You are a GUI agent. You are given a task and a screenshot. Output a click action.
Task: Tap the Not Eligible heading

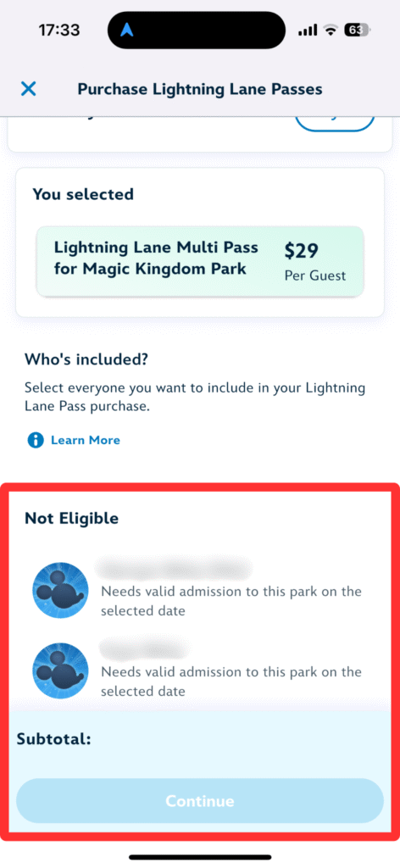(x=71, y=518)
